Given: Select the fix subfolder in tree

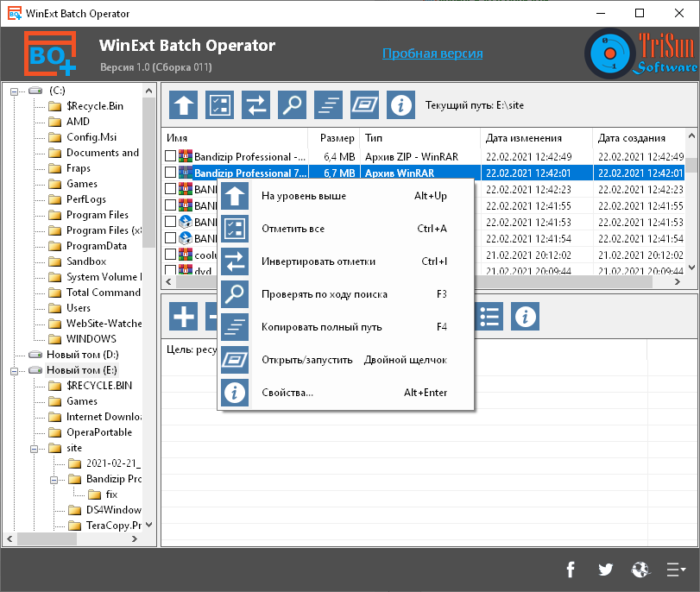Looking at the screenshot, I should pos(111,494).
